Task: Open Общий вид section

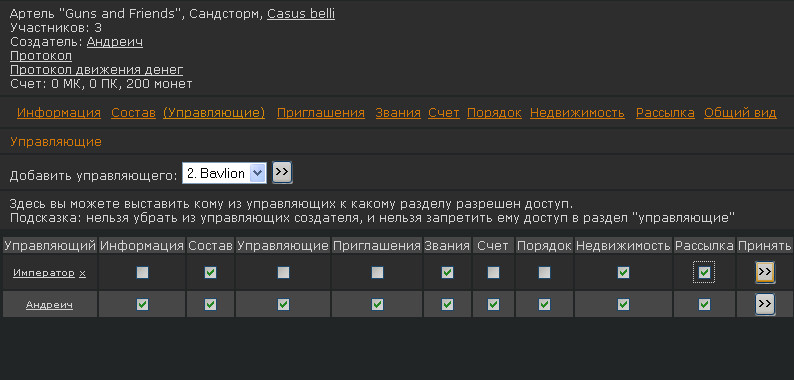Action: coord(740,113)
